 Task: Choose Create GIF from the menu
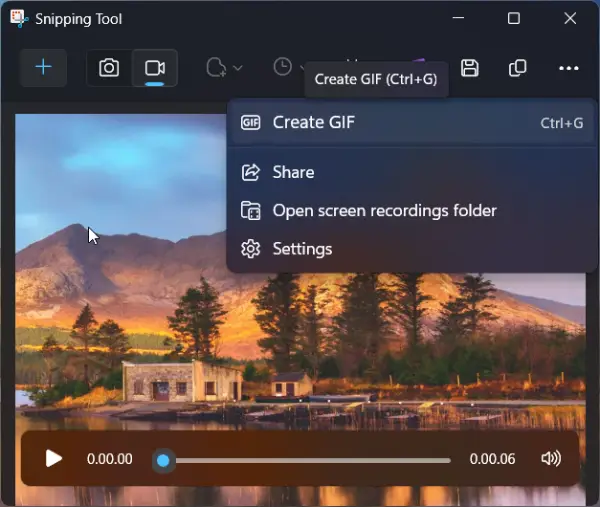pos(412,123)
